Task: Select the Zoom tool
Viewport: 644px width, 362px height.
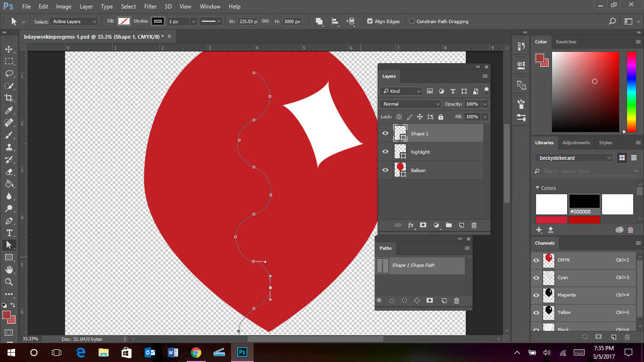Action: point(8,282)
